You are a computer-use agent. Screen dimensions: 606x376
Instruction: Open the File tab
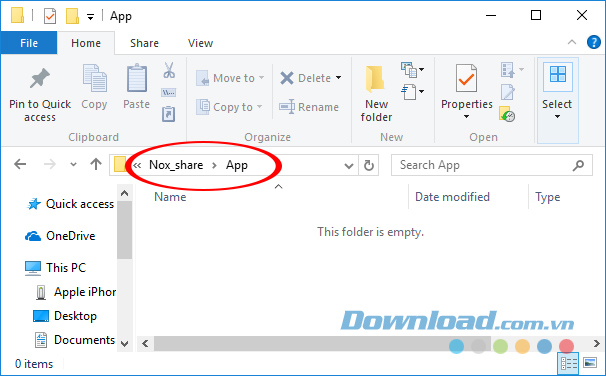click(x=29, y=43)
